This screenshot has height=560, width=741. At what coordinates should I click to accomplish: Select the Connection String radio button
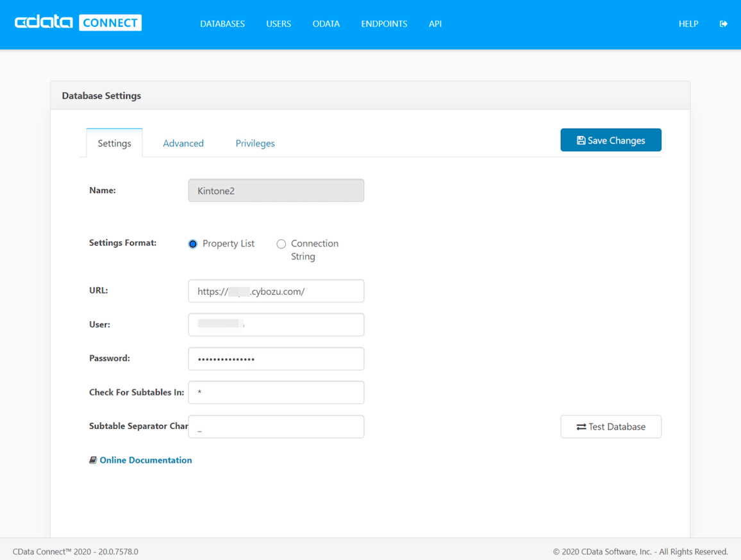pyautogui.click(x=281, y=244)
